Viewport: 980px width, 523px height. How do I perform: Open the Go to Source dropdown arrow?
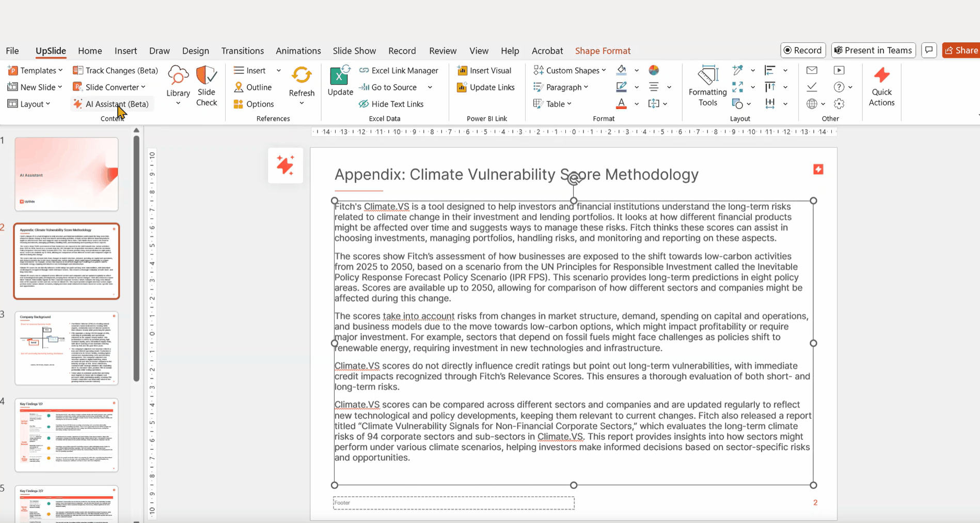[430, 87]
